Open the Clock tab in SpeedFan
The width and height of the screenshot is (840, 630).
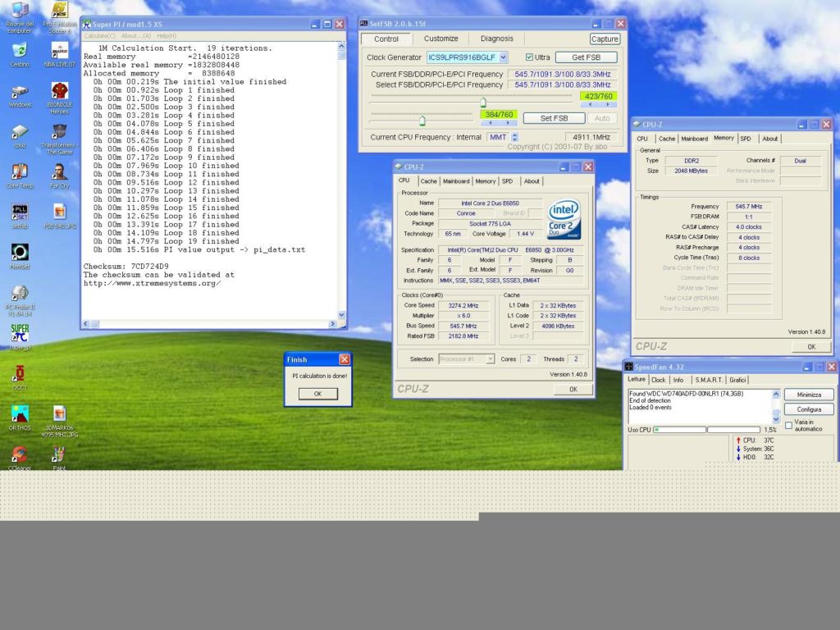pos(659,380)
